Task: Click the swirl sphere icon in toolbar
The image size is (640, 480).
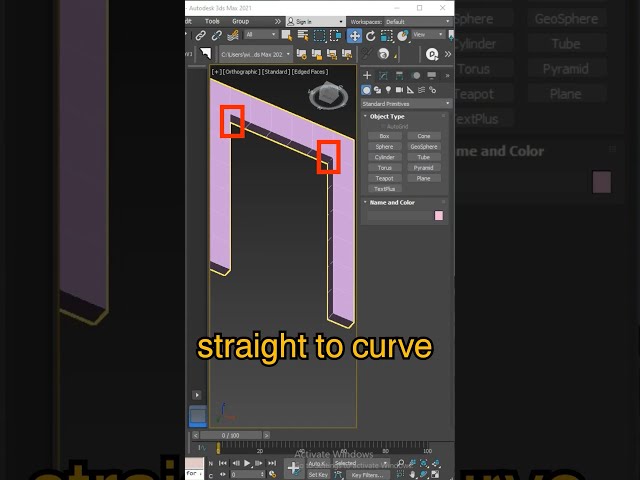Action: click(383, 54)
